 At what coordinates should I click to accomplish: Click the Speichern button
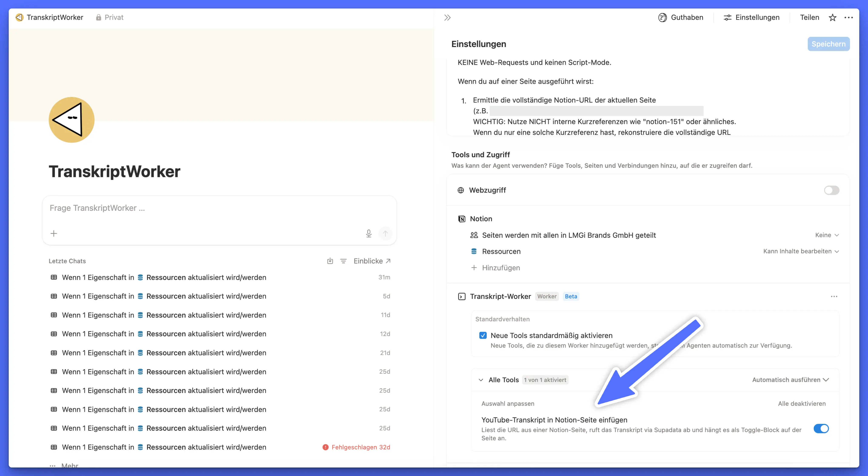[828, 44]
